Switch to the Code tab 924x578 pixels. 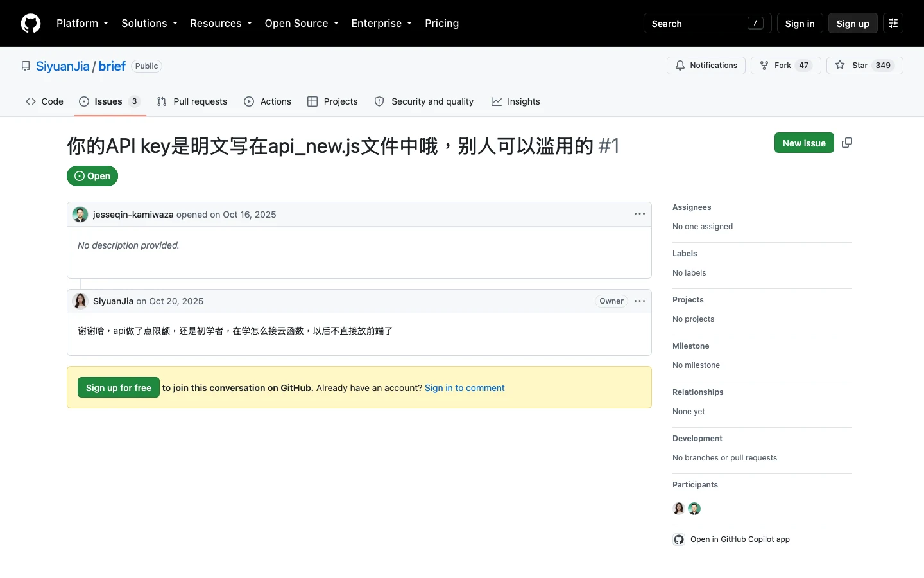44,101
